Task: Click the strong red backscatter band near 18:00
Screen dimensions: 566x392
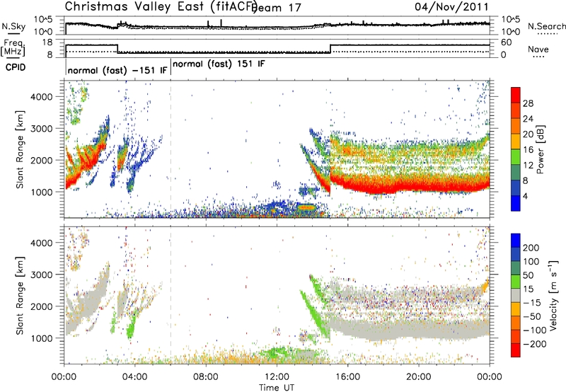Action: (383, 187)
